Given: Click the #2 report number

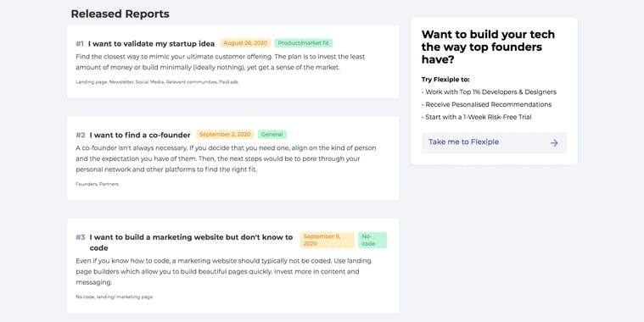Looking at the screenshot, I should (x=81, y=135).
